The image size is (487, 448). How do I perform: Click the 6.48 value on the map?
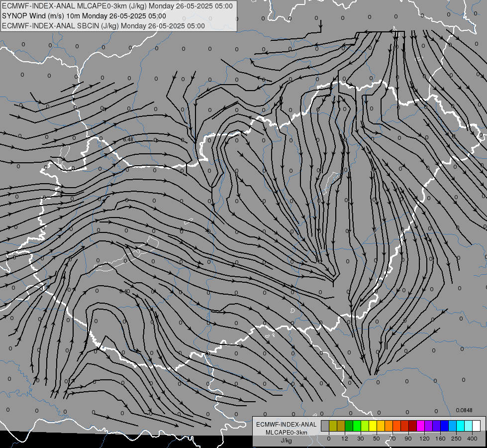128,139
